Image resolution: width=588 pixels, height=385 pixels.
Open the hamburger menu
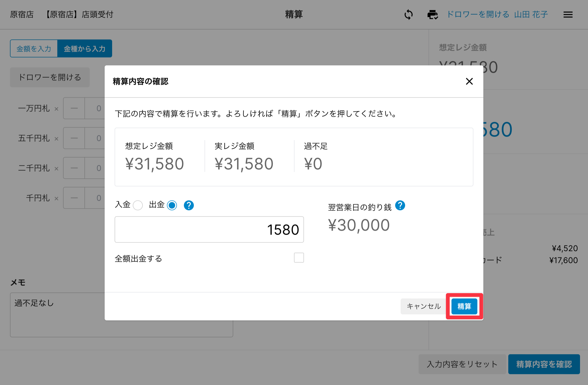click(x=568, y=15)
